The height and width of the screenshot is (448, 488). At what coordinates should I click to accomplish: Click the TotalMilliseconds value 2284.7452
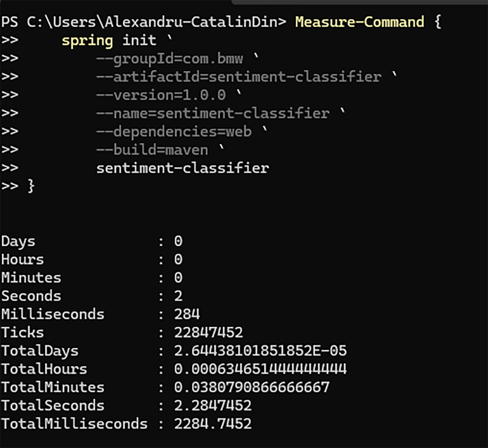(213, 424)
